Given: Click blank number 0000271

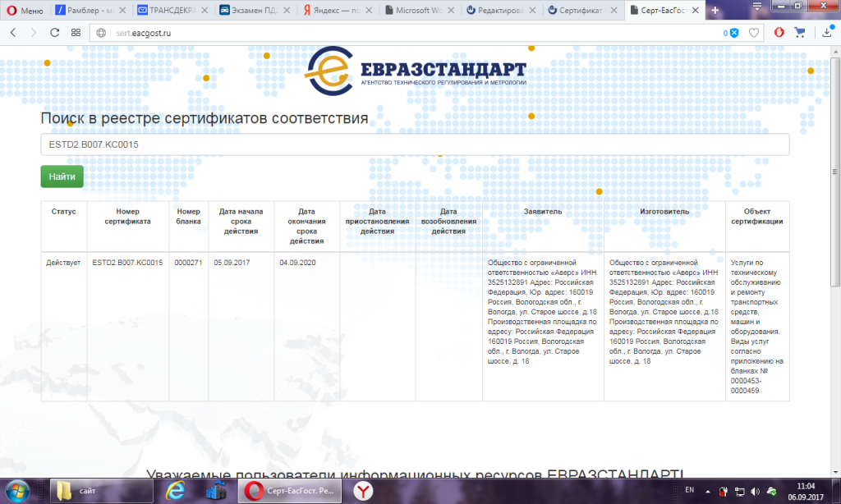Looking at the screenshot, I should 188,263.
